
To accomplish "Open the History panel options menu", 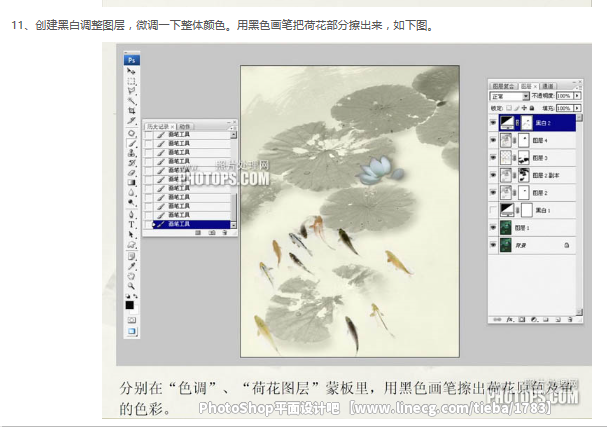I will tap(233, 128).
